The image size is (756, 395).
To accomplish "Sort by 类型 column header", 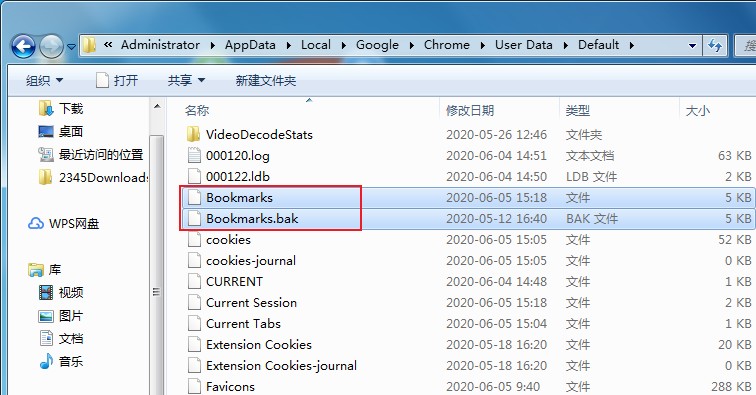I will coord(578,110).
